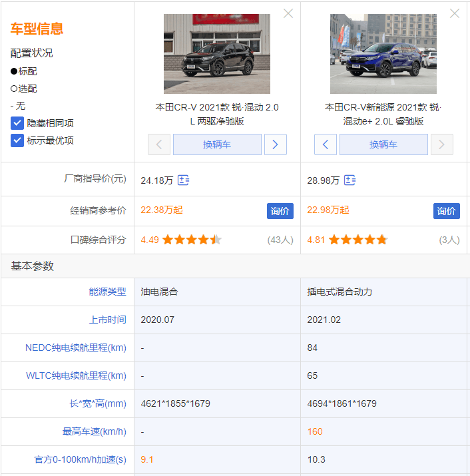Click 换辆车 button for the black CR-V
470x476 pixels.
point(217,144)
